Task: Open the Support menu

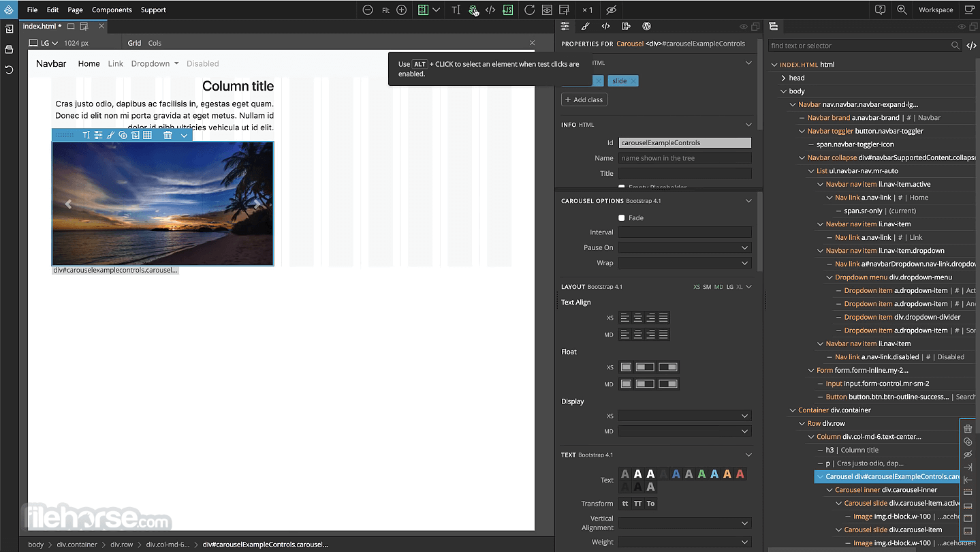Action: (x=153, y=10)
